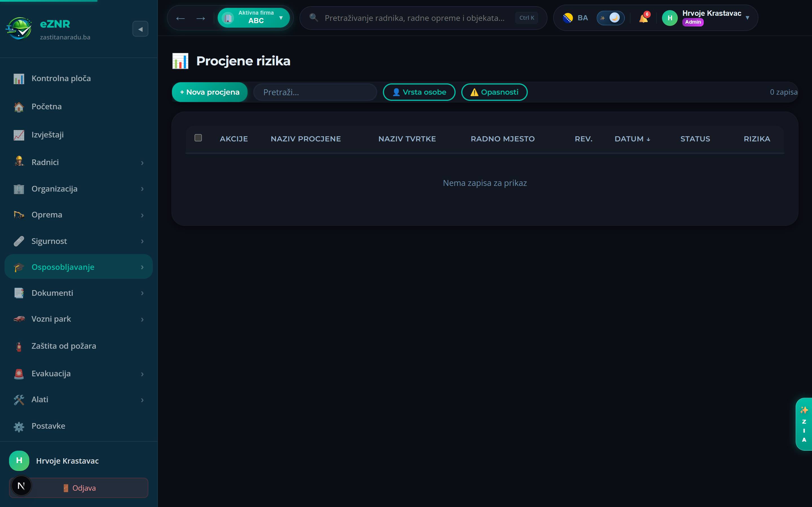This screenshot has height=507, width=812.
Task: Open the Aktivna firma ABC dropdown
Action: 254,17
